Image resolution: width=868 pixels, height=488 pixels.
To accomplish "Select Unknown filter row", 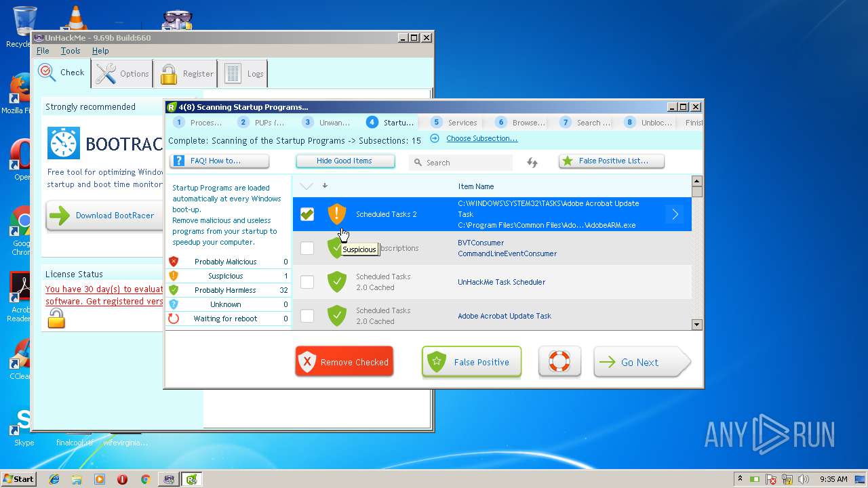I will click(x=229, y=304).
